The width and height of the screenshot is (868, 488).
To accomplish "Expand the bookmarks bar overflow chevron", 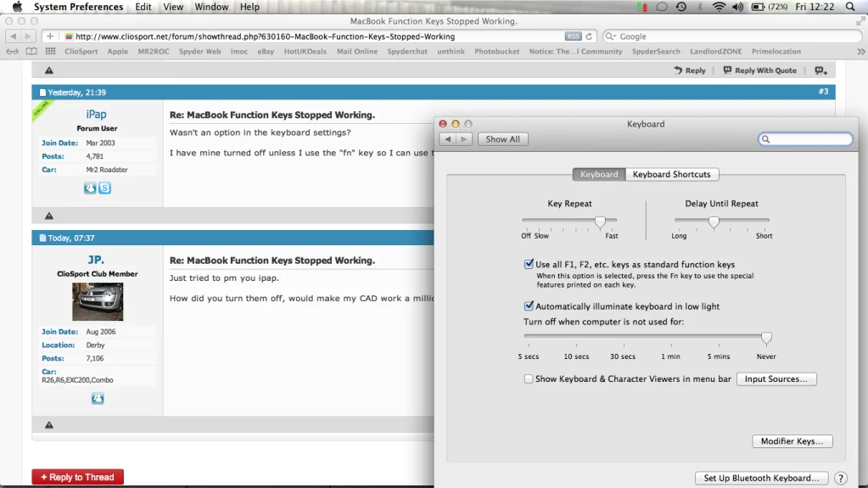I will [861, 52].
